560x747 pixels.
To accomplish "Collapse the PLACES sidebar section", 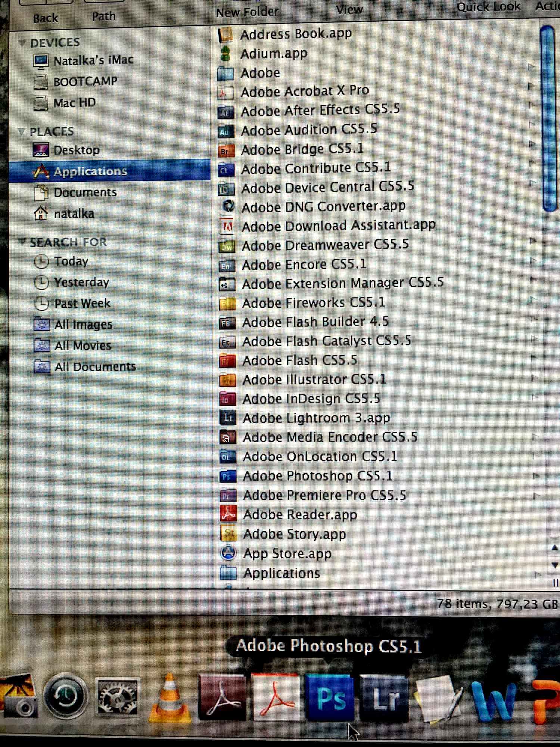I will pyautogui.click(x=22, y=131).
